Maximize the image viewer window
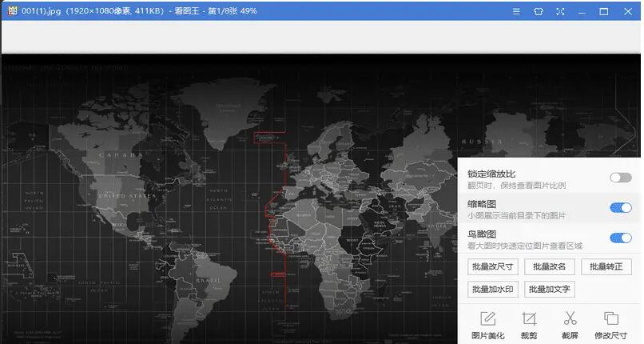 (604, 12)
